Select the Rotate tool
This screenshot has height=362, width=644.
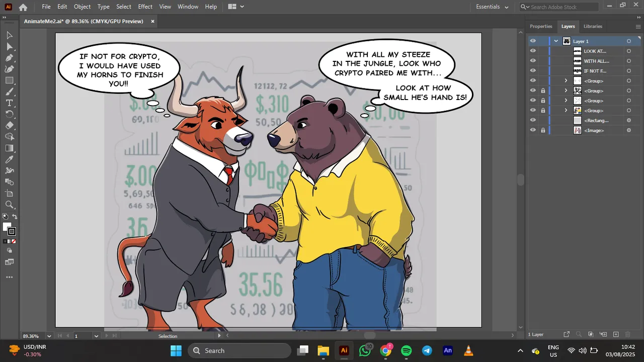9,114
